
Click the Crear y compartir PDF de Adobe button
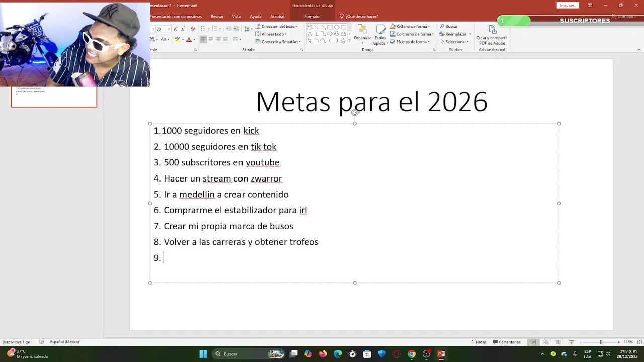pyautogui.click(x=492, y=35)
